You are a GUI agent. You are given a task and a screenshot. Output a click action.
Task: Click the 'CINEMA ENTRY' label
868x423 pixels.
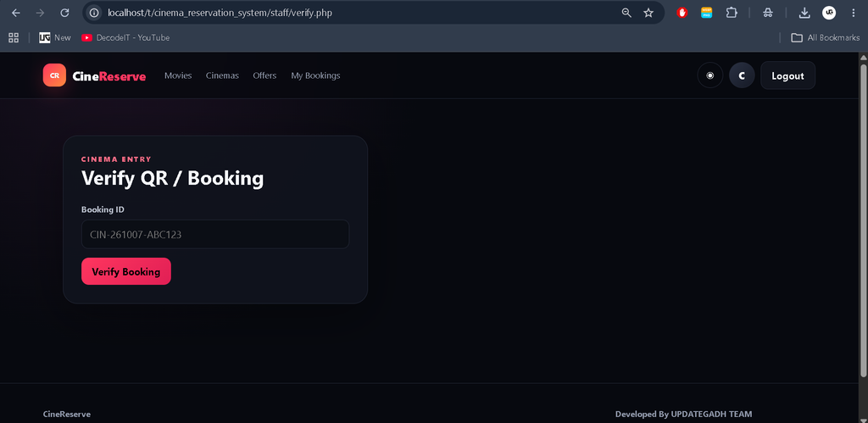click(x=116, y=159)
